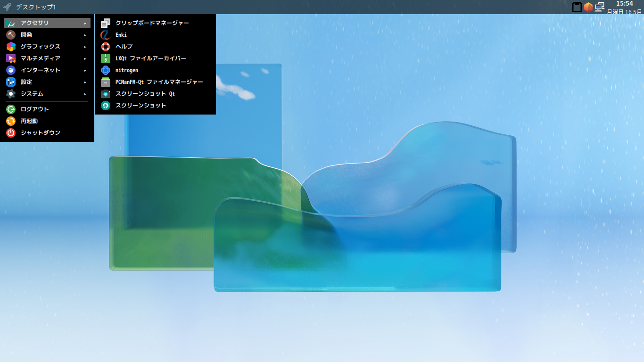Open the network connection tray icon

600,7
